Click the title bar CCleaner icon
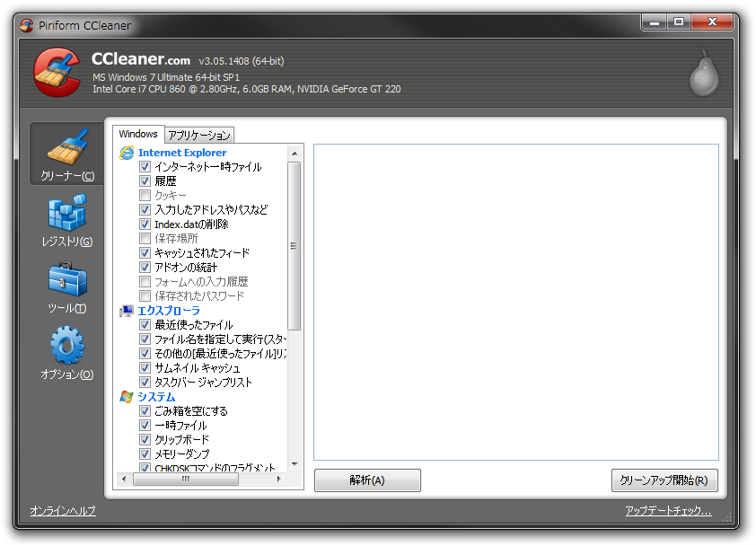 [27, 25]
